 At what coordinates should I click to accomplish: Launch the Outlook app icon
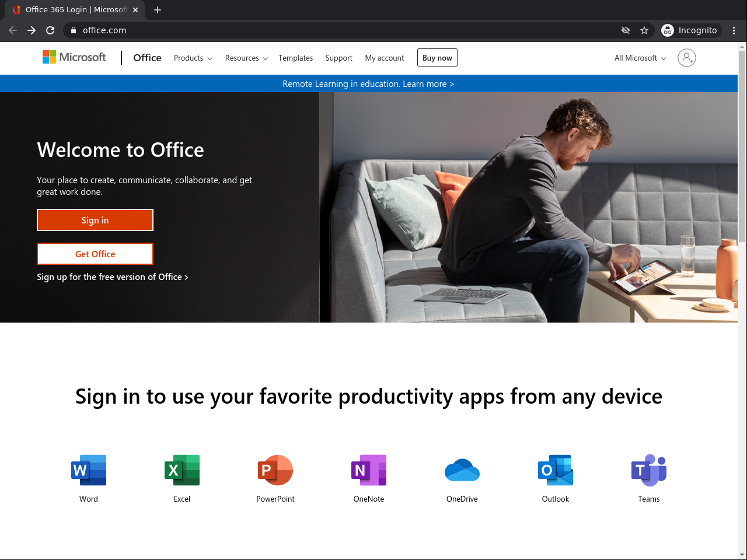click(x=556, y=470)
